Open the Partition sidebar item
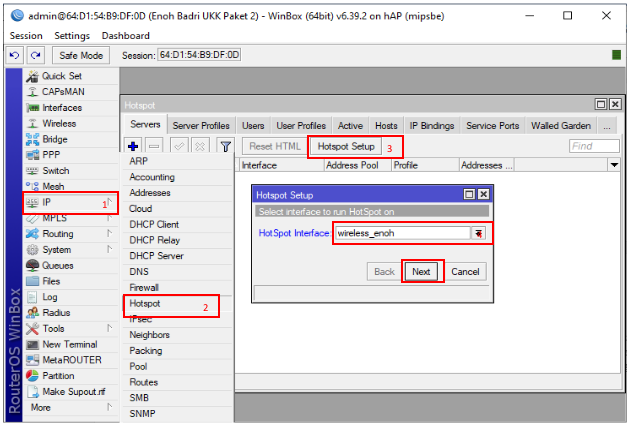This screenshot has height=426, width=630. coord(71,376)
